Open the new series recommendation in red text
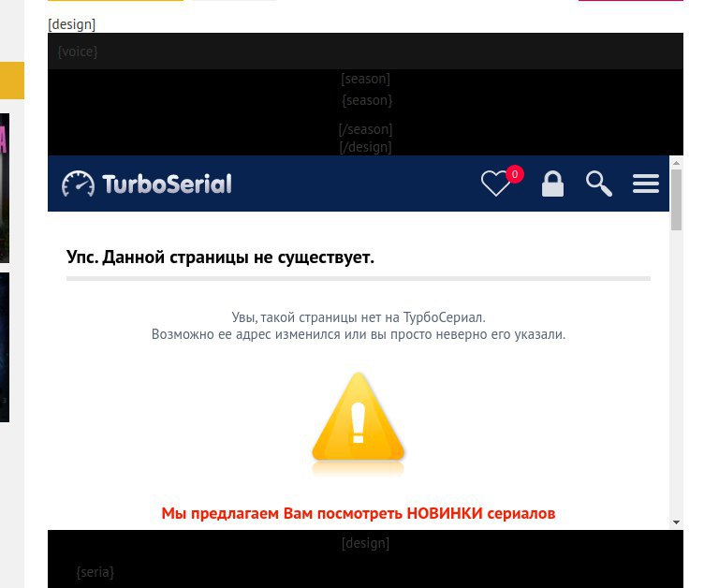Viewport: 704px width, 588px height. point(359,513)
